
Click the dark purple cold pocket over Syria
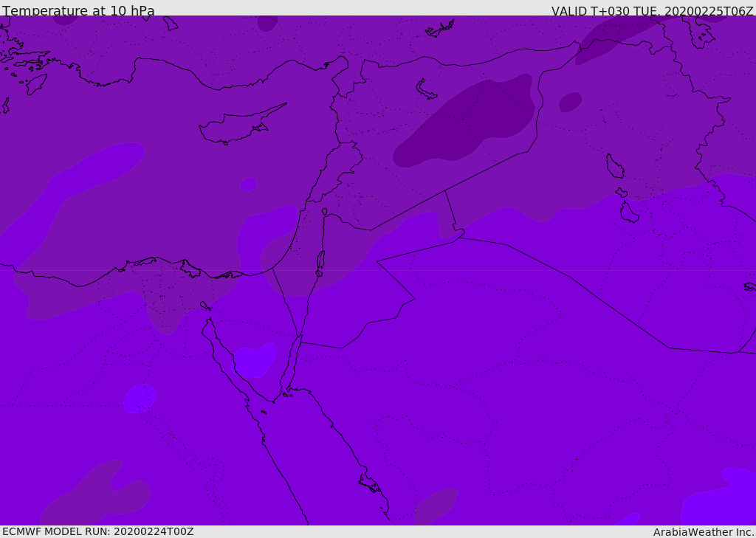point(465,120)
